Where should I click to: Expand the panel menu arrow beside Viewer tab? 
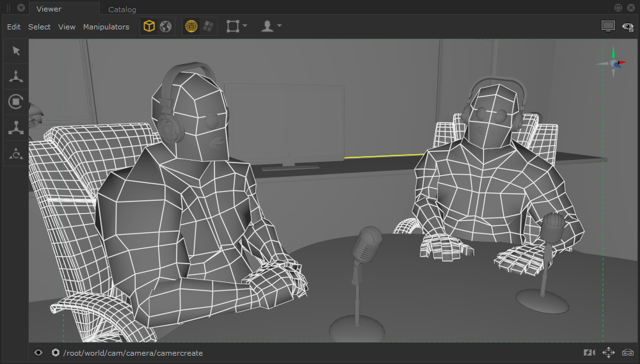(21, 8)
